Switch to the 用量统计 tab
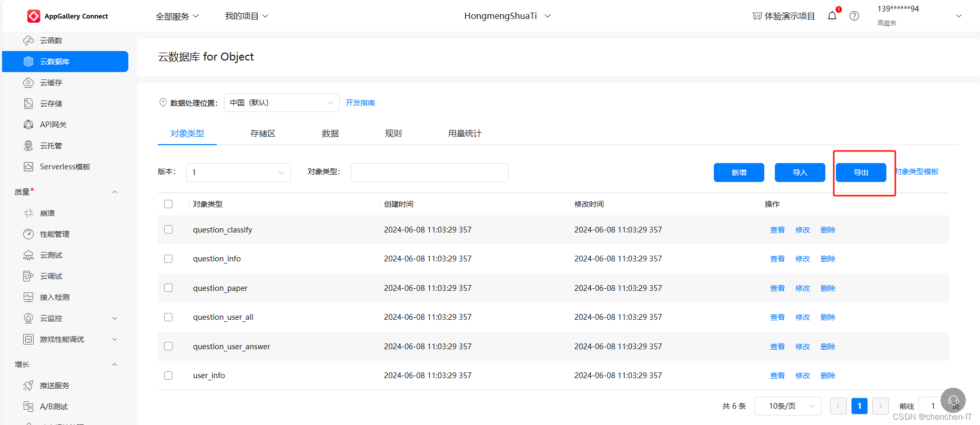 (465, 134)
